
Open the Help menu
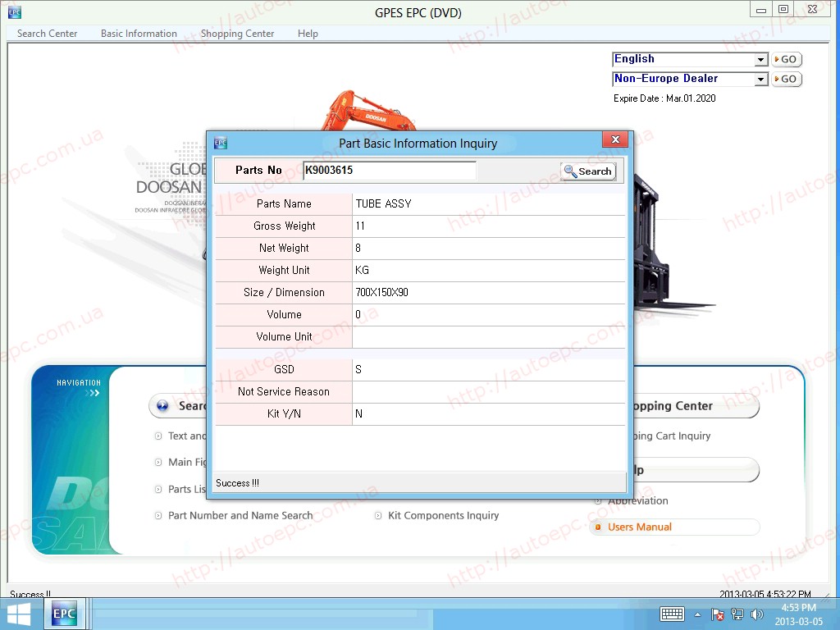pyautogui.click(x=308, y=33)
